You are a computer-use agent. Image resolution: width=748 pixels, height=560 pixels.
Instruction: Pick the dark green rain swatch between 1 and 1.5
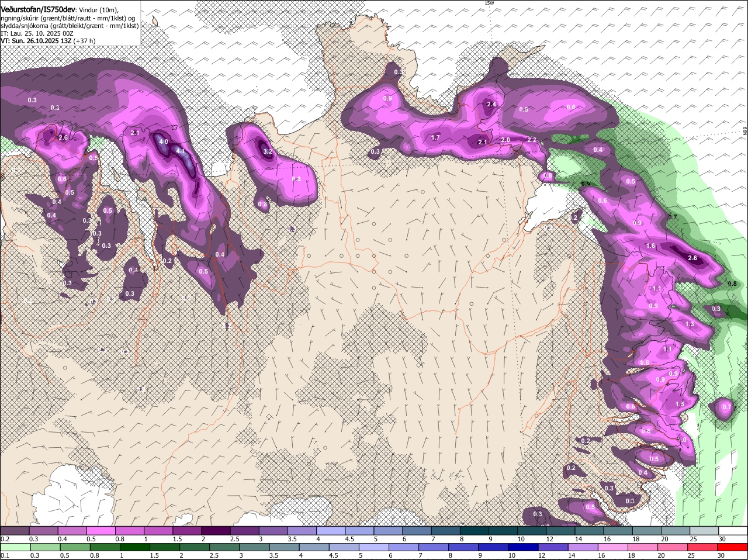pyautogui.click(x=134, y=547)
